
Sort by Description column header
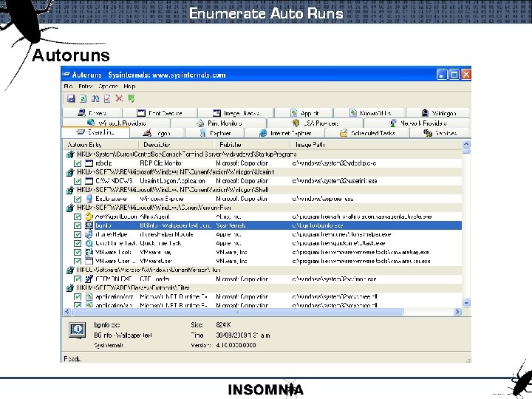coord(177,145)
